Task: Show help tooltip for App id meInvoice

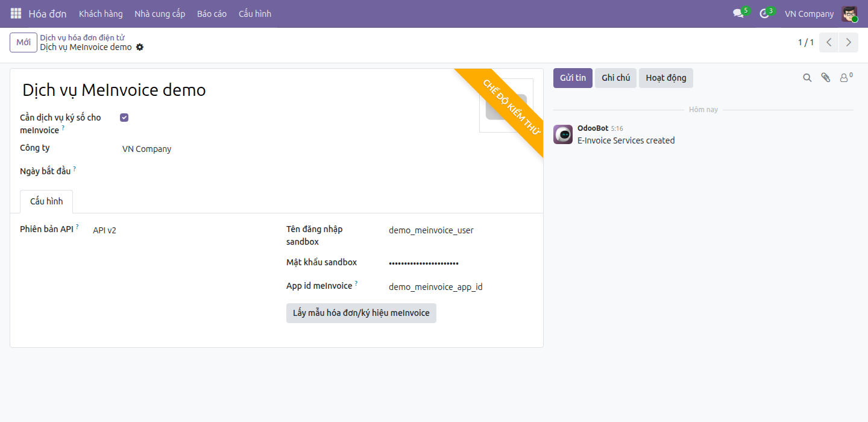Action: pyautogui.click(x=356, y=283)
